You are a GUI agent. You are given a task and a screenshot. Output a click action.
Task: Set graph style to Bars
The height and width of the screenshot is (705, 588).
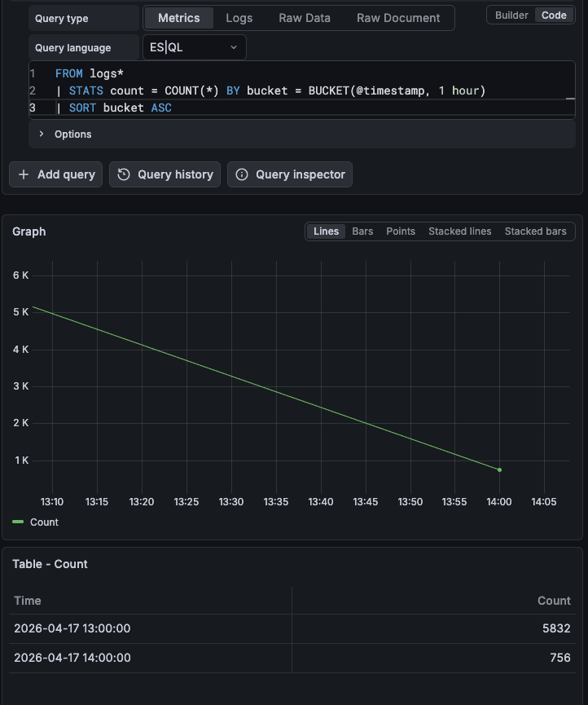click(362, 231)
